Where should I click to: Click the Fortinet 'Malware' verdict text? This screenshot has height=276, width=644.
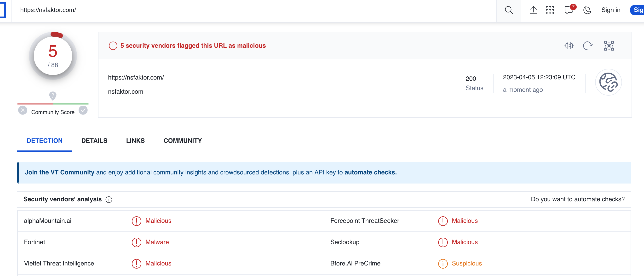coord(157,242)
